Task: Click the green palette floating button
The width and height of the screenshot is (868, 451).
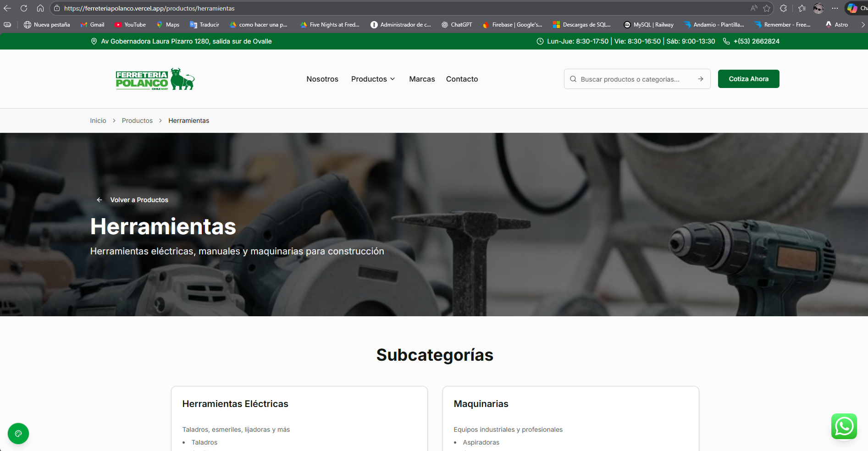Action: (18, 433)
